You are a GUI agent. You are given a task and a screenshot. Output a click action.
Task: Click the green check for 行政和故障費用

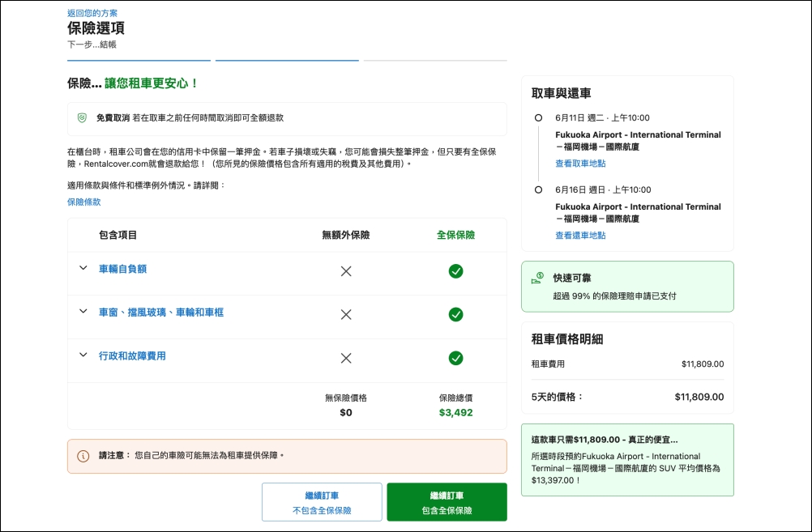(x=455, y=358)
